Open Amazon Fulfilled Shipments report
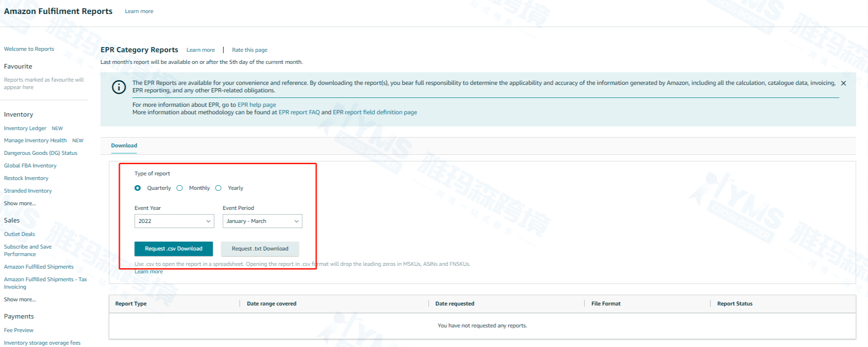The height and width of the screenshot is (347, 868). [x=39, y=267]
